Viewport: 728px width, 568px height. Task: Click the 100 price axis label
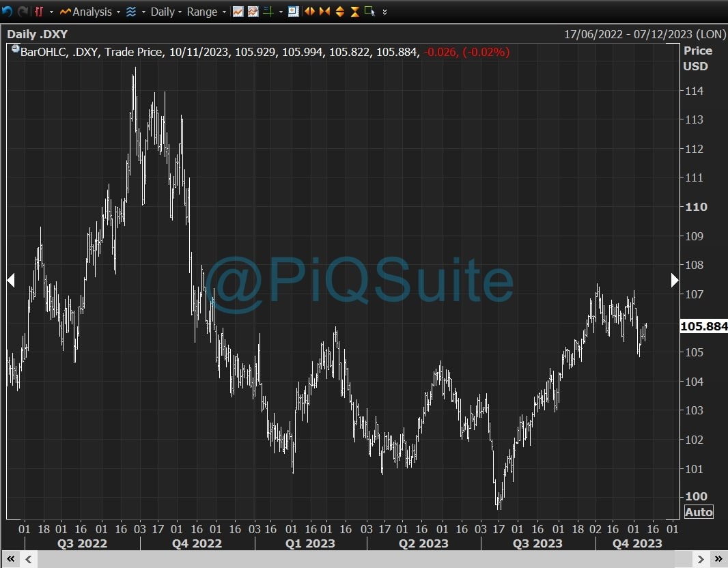pyautogui.click(x=697, y=496)
